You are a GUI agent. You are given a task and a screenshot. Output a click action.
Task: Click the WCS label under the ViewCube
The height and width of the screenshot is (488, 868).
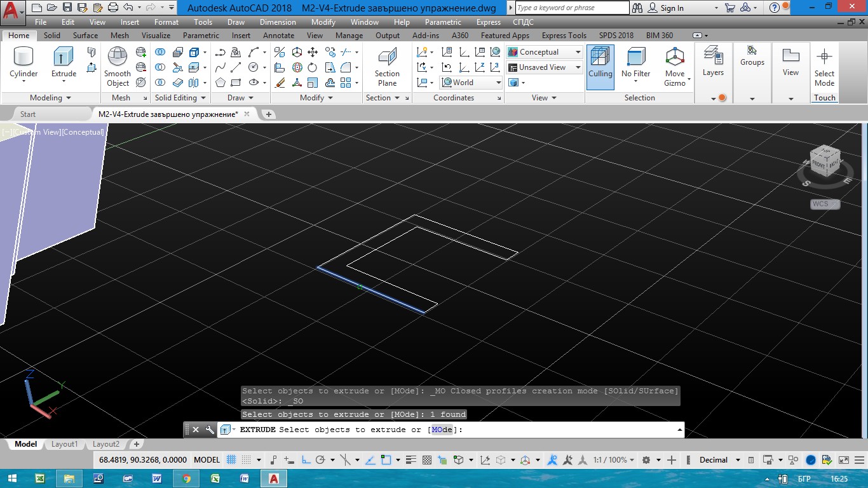click(x=825, y=204)
